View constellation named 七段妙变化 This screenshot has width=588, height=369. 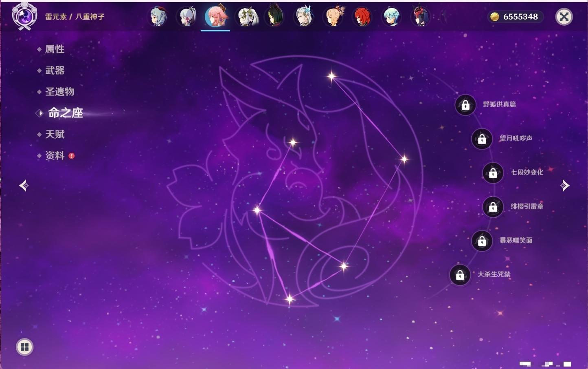527,172
